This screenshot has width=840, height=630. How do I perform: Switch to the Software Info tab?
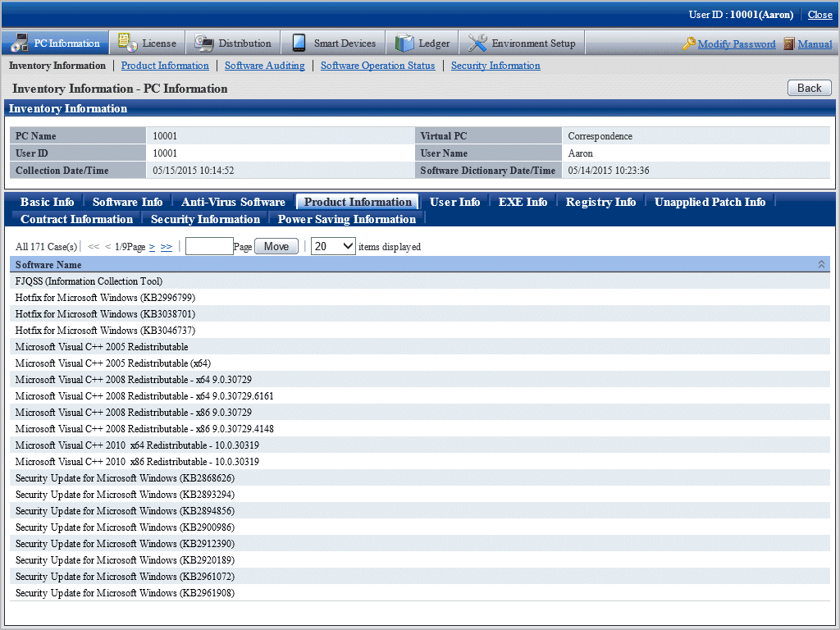coord(127,202)
